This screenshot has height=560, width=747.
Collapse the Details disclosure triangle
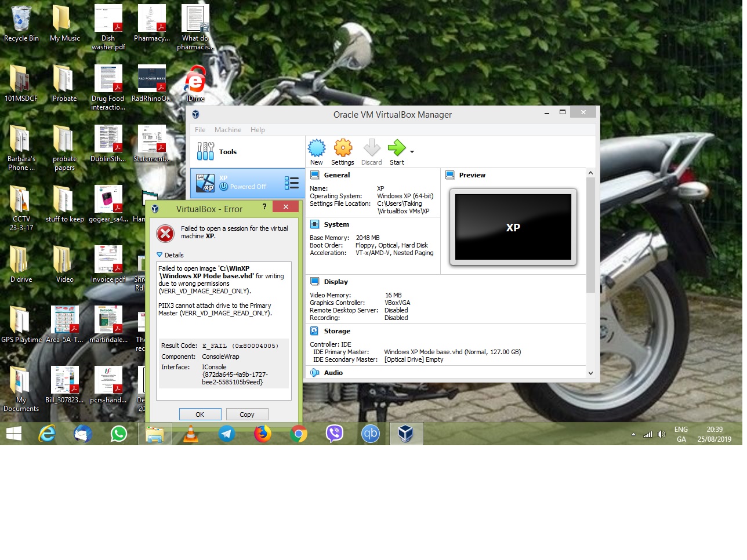(159, 254)
